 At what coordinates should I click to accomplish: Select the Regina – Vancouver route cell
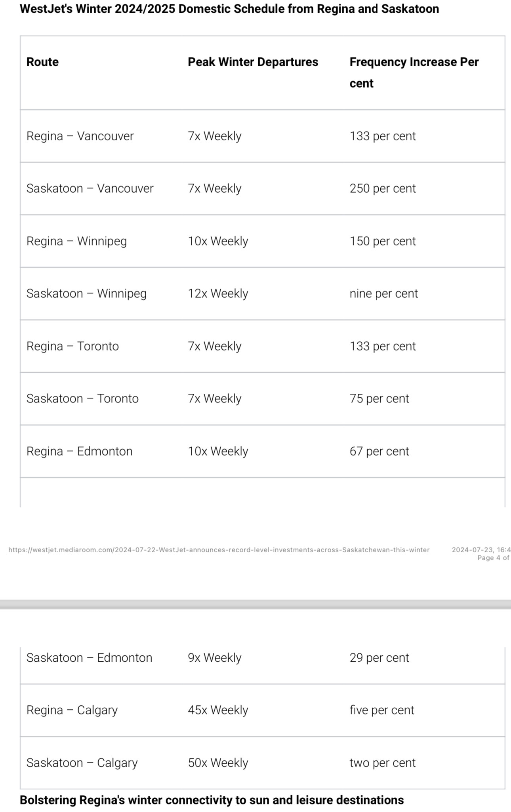point(80,136)
